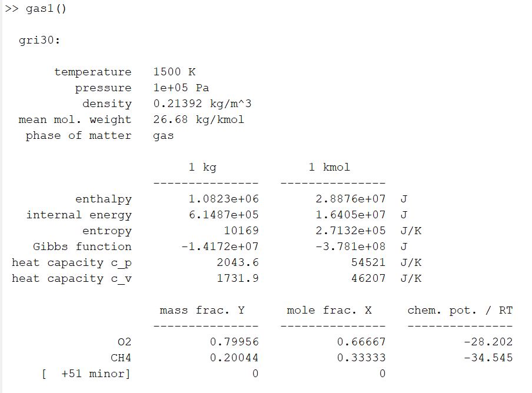
Task: Click the O2 species label
Action: [x=125, y=342]
